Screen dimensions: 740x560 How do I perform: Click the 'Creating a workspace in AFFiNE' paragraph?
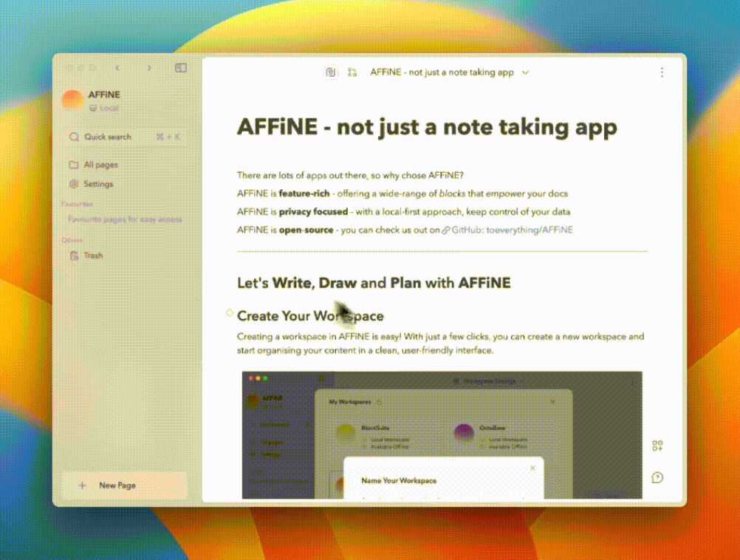(x=440, y=344)
